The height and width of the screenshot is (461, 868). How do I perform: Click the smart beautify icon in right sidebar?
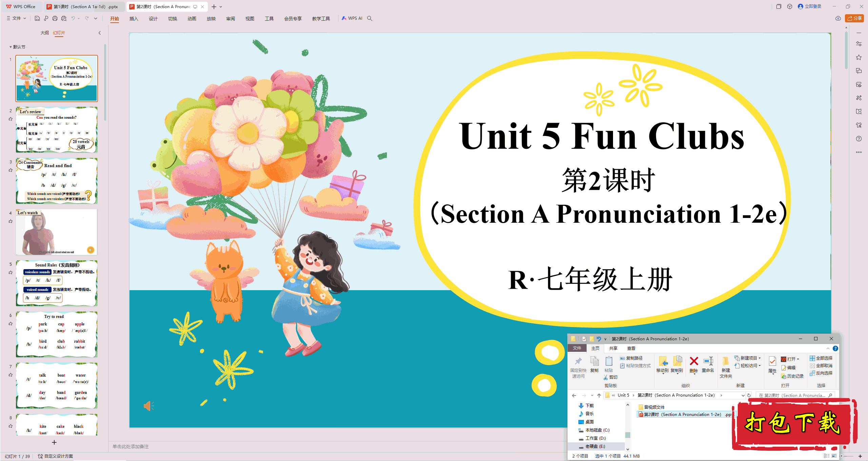tap(859, 84)
